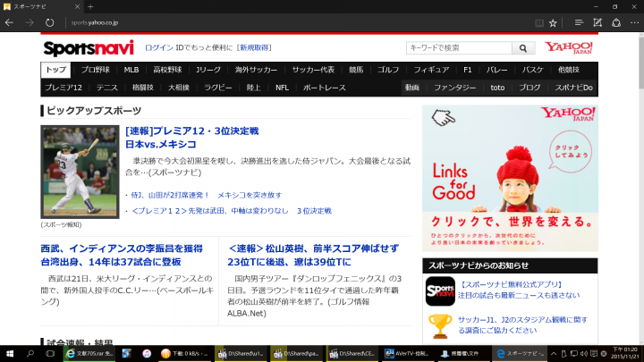Open the notification center tray icon
This screenshot has height=362, width=644.
click(594, 353)
